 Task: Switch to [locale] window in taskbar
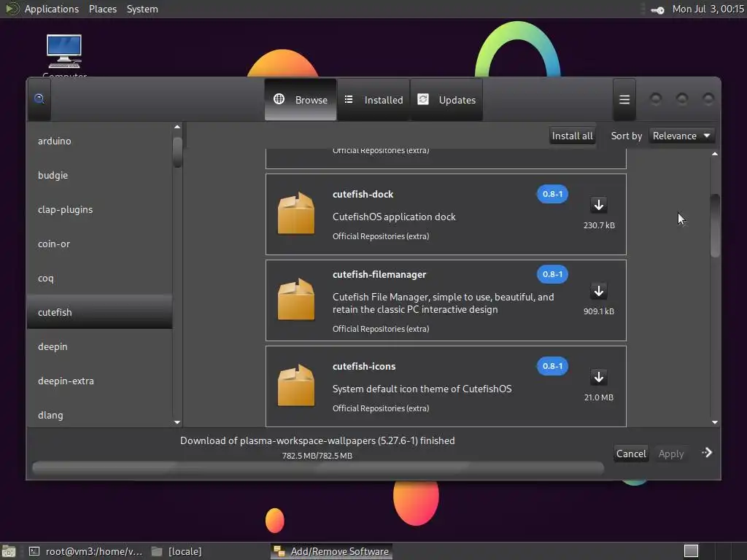[177, 551]
